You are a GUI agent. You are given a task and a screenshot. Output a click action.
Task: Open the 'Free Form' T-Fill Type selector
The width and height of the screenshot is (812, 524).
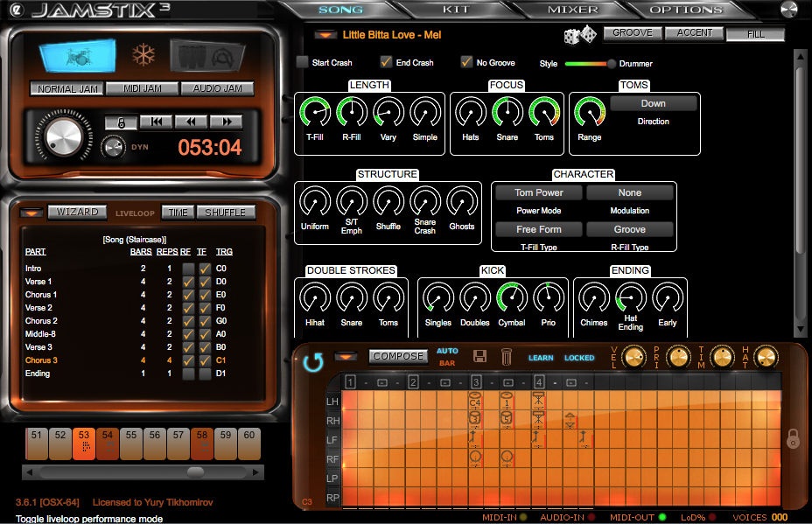tap(539, 229)
